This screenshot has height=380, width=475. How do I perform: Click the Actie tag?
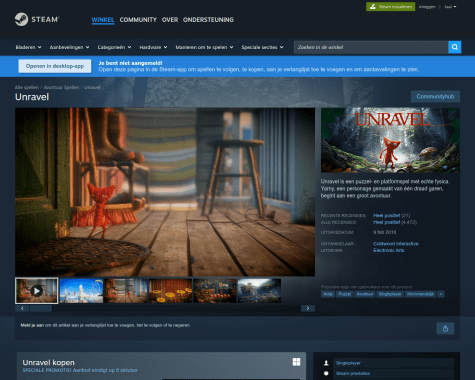click(328, 294)
